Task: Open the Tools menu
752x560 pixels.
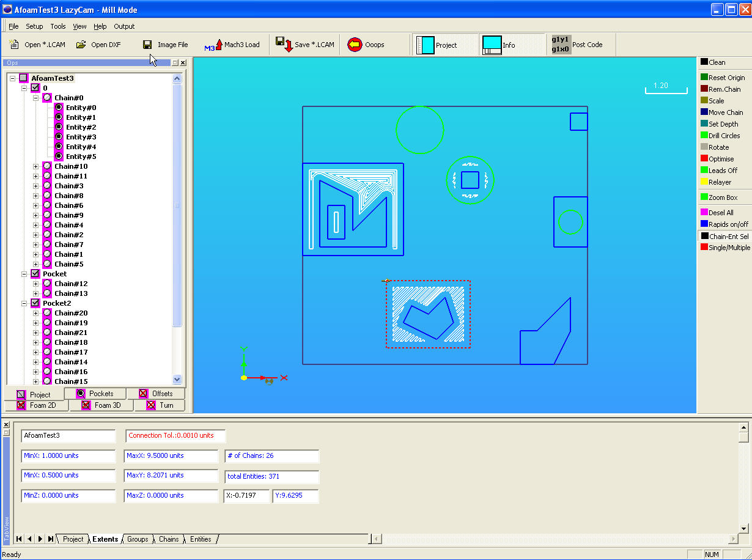Action: click(x=58, y=26)
